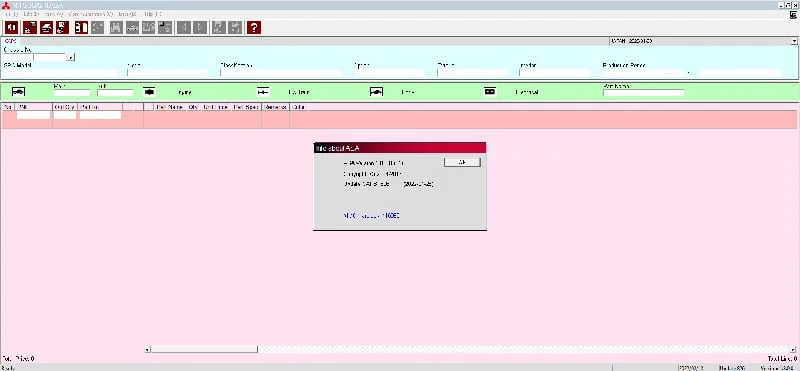Select the Drivetrain group icon
Viewport: 800px width, 371px height.
(x=262, y=92)
